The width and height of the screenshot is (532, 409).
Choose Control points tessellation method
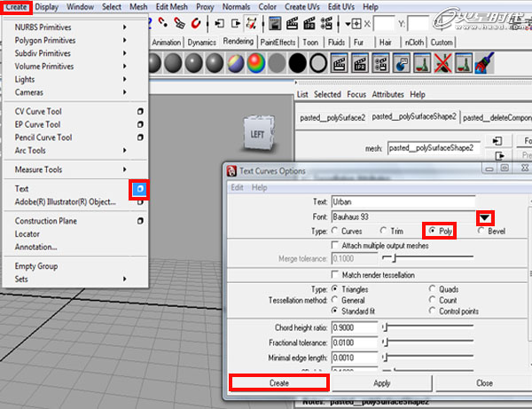(433, 311)
